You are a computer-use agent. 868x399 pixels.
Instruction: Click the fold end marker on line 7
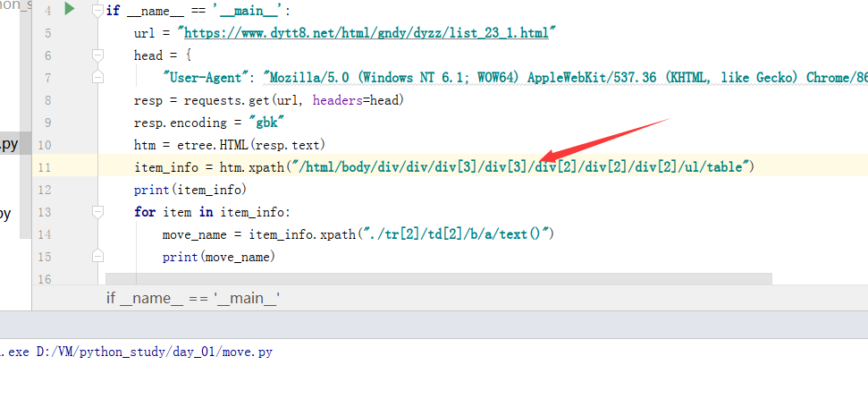coord(98,78)
